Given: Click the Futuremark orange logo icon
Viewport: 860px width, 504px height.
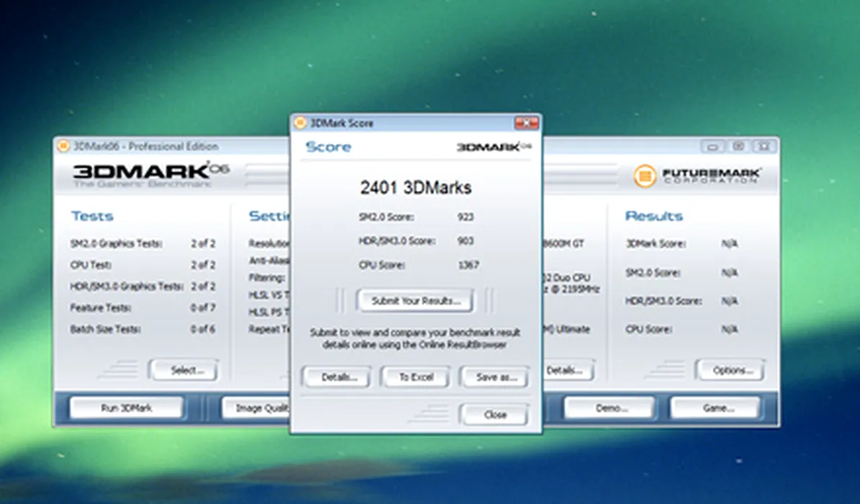Looking at the screenshot, I should pos(645,176).
